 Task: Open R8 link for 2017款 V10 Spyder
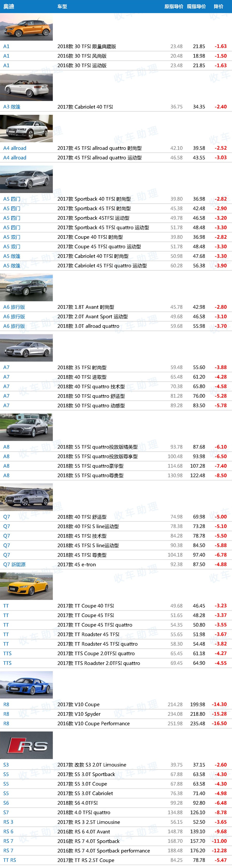tap(6, 714)
